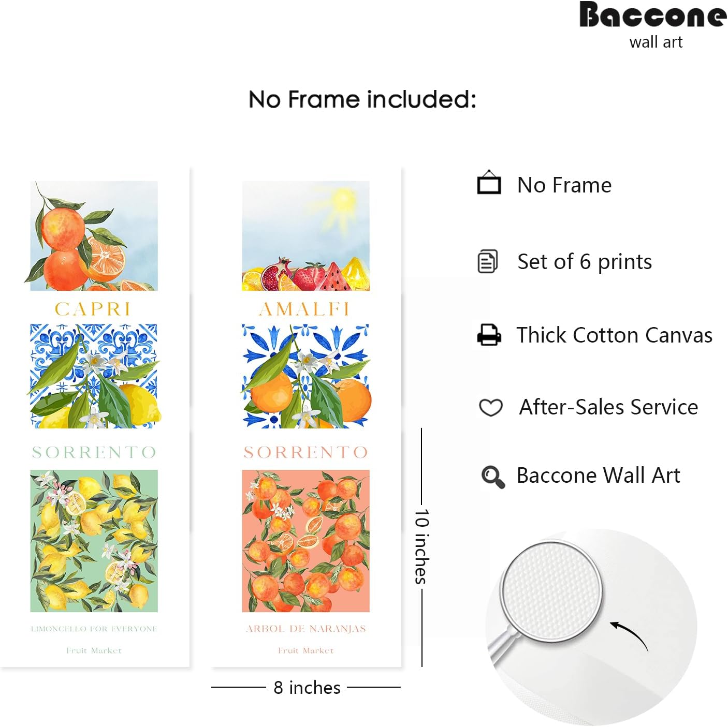Open the blue tile lemons print
Viewport: 728px width, 727px height.
[94, 376]
